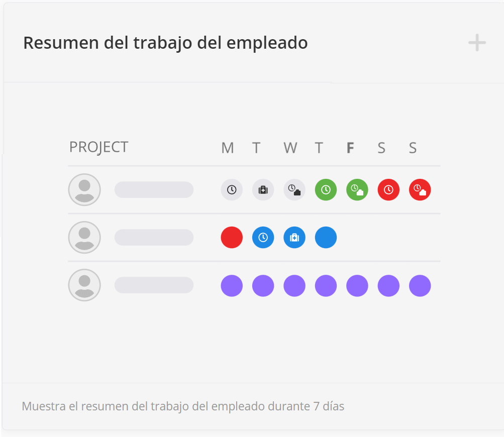504x437 pixels.
Task: Click red clock-with-folder icon in first row
Action: [420, 190]
